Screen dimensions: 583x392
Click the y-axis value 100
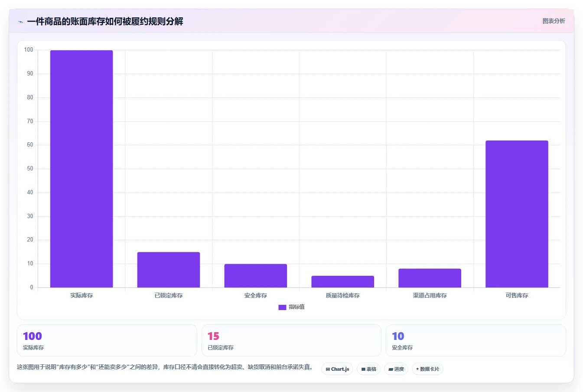(29, 50)
